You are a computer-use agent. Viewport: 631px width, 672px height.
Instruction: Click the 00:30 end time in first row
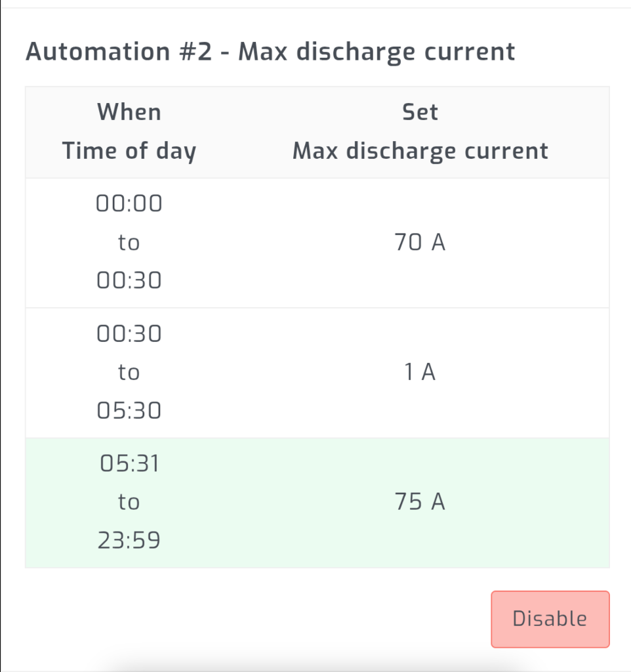pyautogui.click(x=129, y=280)
